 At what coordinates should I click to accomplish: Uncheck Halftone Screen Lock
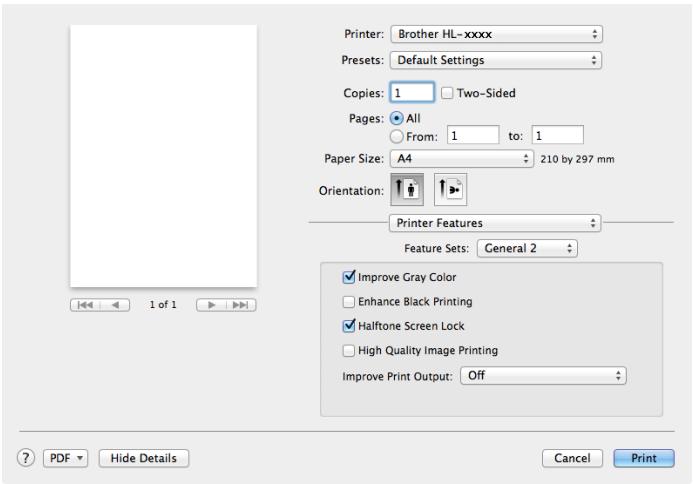[x=349, y=326]
